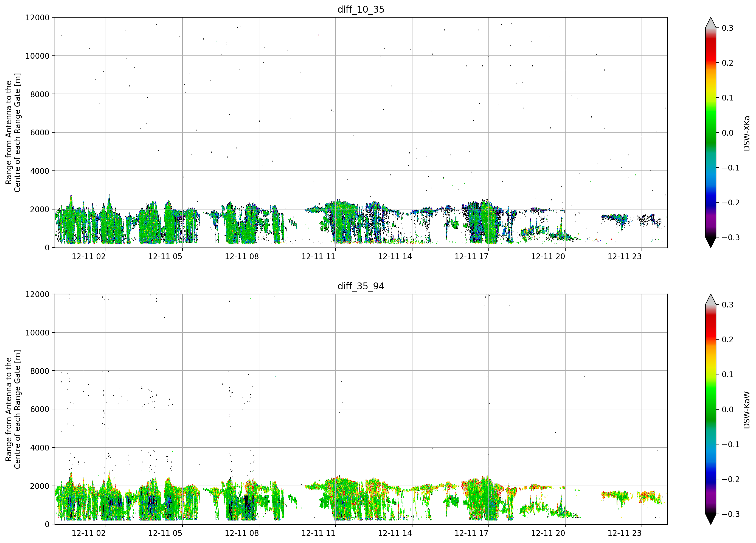
Task: Click the 4000 tick on diff_10_35 y-axis
Action: tap(40, 171)
